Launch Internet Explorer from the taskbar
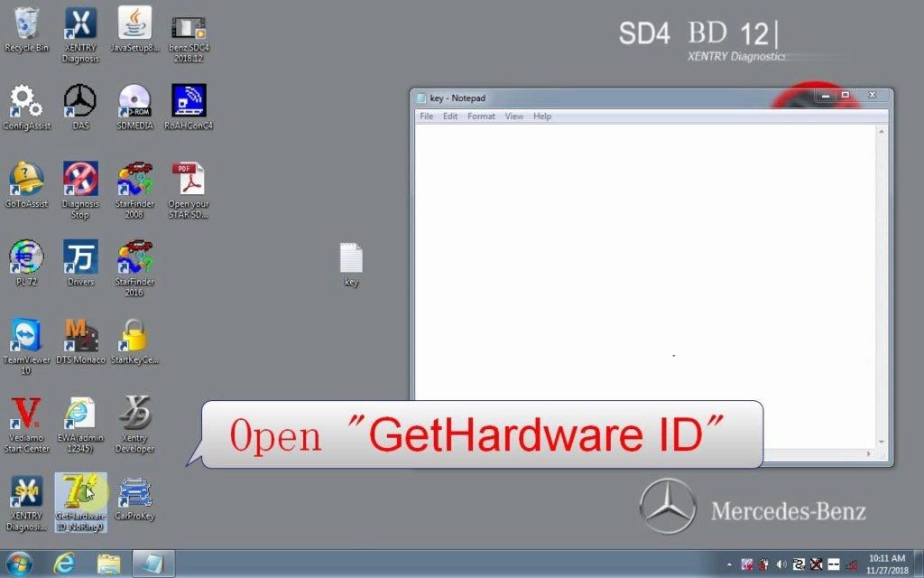 [x=64, y=564]
